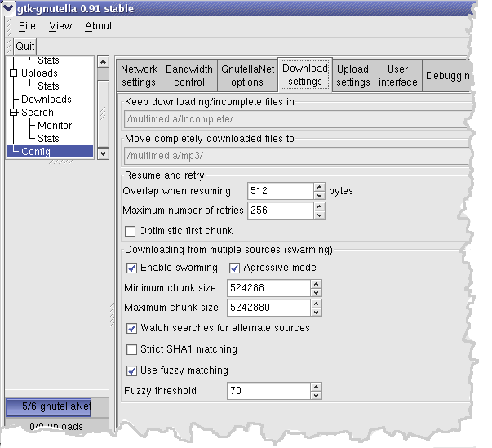The width and height of the screenshot is (492, 448).
Task: Turn off Use fuzzy matching
Action: point(132,370)
